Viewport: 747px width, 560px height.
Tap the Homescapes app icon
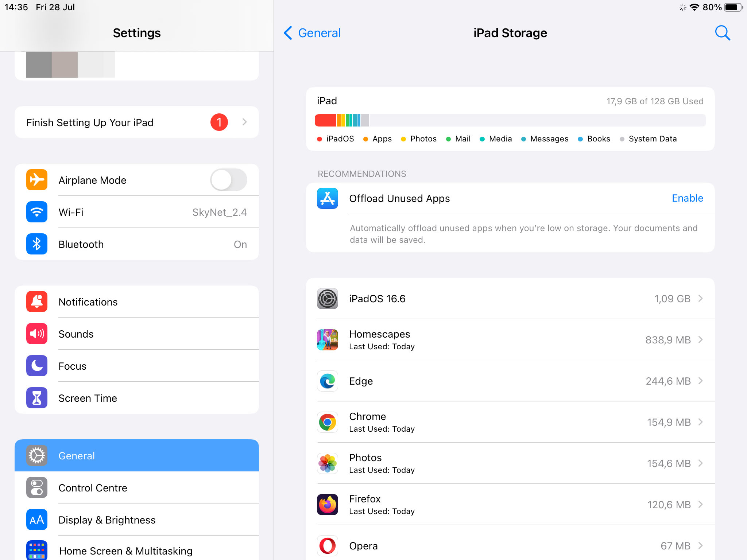click(x=328, y=340)
